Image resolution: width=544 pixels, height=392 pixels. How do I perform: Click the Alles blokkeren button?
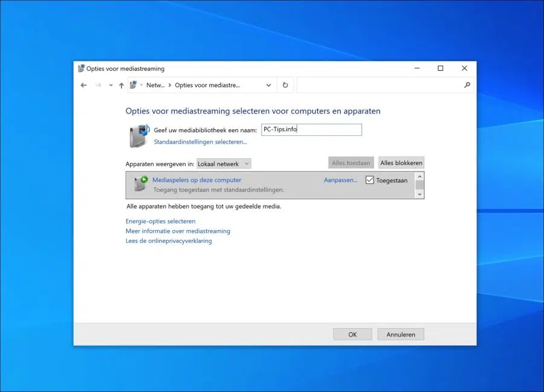(401, 163)
